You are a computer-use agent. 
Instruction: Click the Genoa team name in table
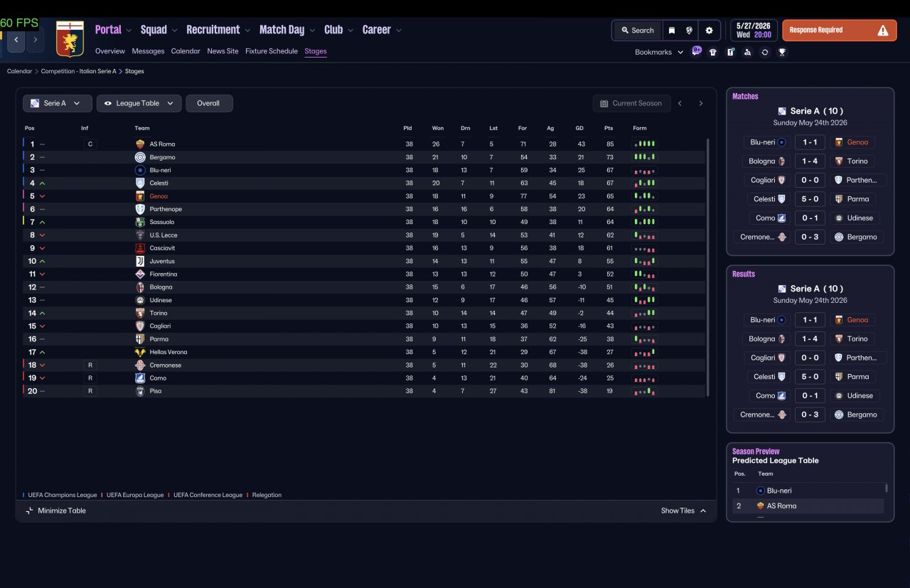click(159, 196)
